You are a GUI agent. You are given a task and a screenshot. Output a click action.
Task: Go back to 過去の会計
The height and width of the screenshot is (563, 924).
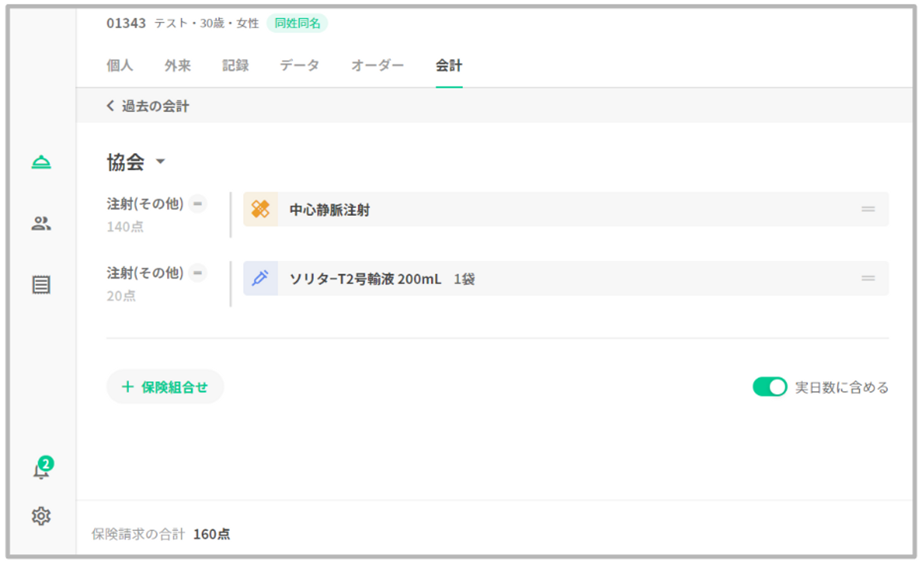[x=148, y=106]
